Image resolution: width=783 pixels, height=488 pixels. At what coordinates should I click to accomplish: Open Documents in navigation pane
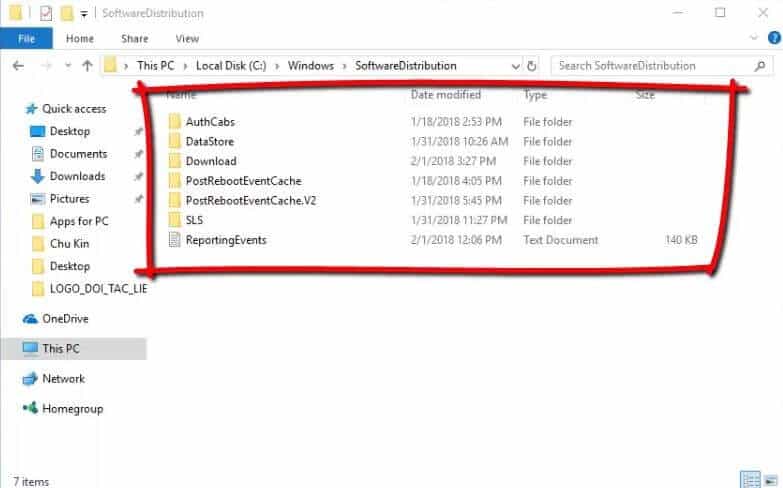78,154
